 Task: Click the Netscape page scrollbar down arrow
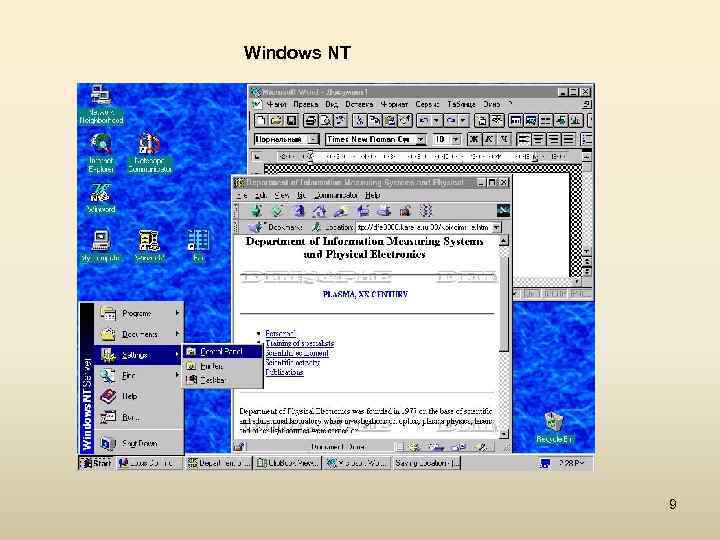click(x=504, y=433)
